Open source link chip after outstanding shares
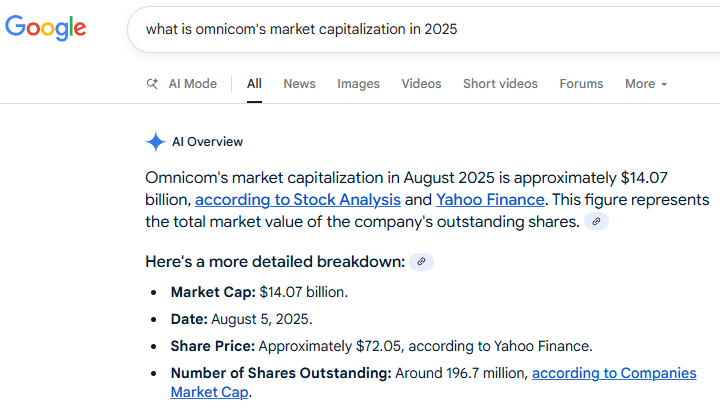This screenshot has width=720, height=415. (x=596, y=221)
